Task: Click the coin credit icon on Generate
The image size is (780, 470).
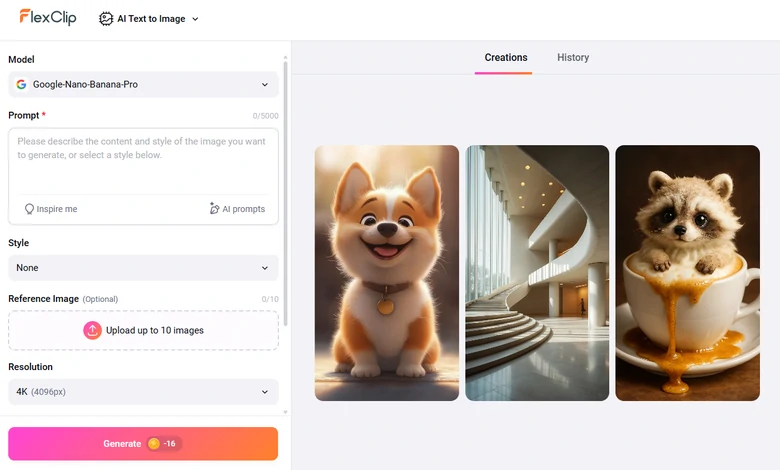Action: (x=154, y=444)
